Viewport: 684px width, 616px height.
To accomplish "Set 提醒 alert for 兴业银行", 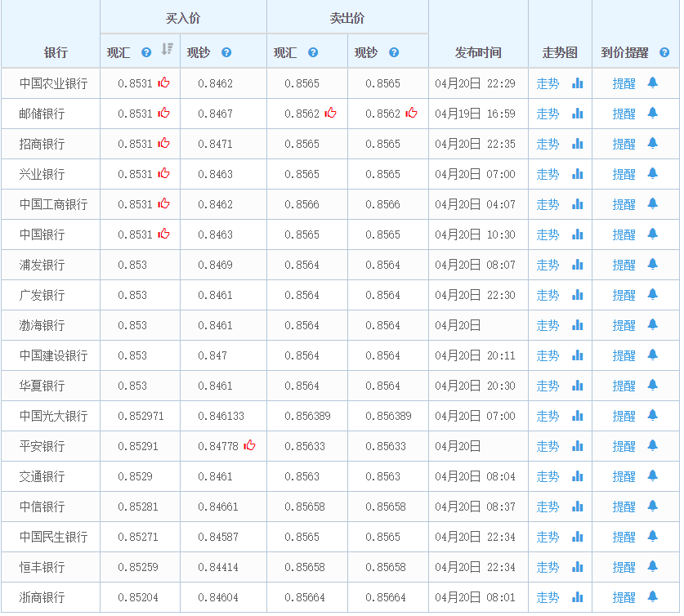I will pos(624,174).
